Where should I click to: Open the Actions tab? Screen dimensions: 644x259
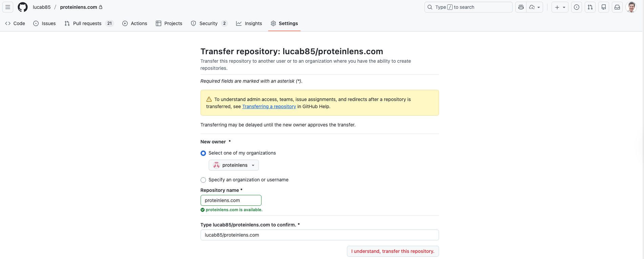134,23
